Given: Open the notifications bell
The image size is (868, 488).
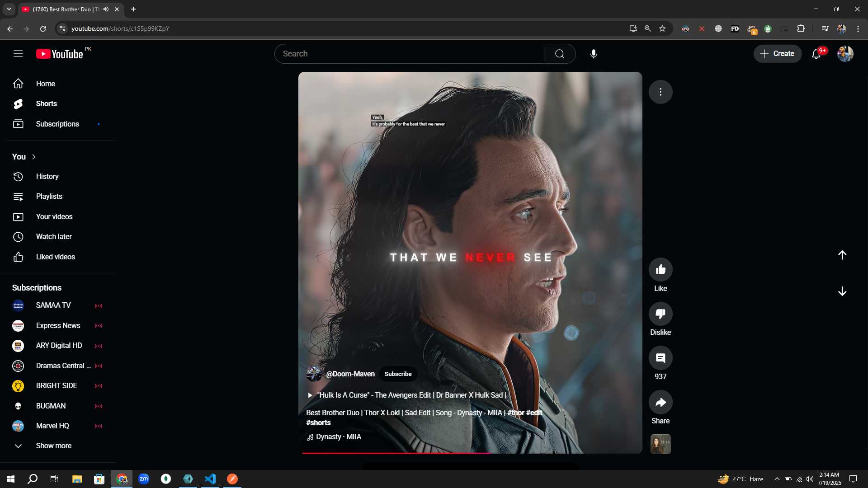Looking at the screenshot, I should coord(816,54).
